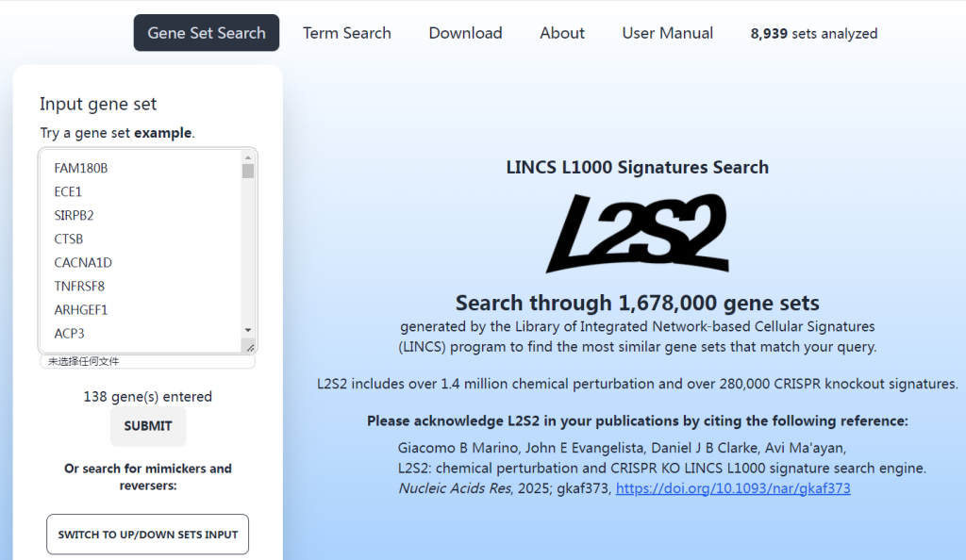Switch to Term Search tab
The image size is (966, 560).
(347, 33)
